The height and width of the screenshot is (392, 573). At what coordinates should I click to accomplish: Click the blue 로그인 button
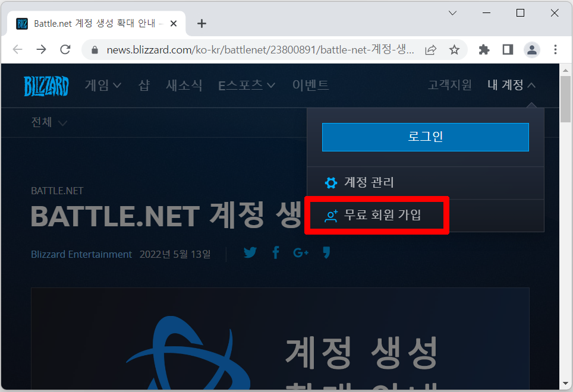click(426, 137)
